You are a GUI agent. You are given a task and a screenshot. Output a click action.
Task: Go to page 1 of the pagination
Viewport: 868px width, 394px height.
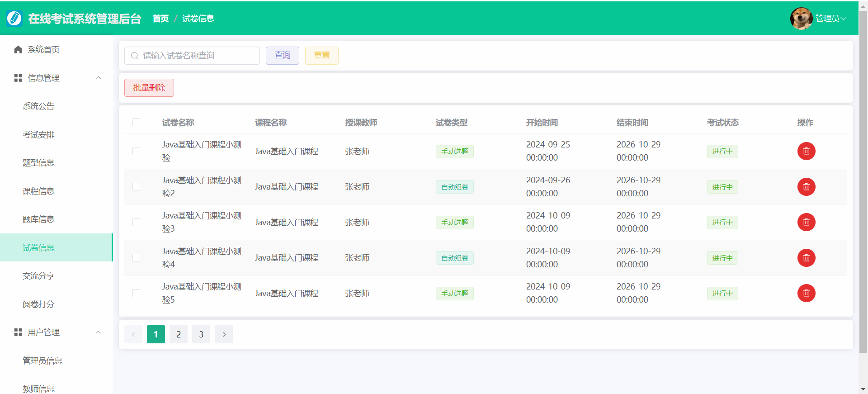pyautogui.click(x=156, y=334)
